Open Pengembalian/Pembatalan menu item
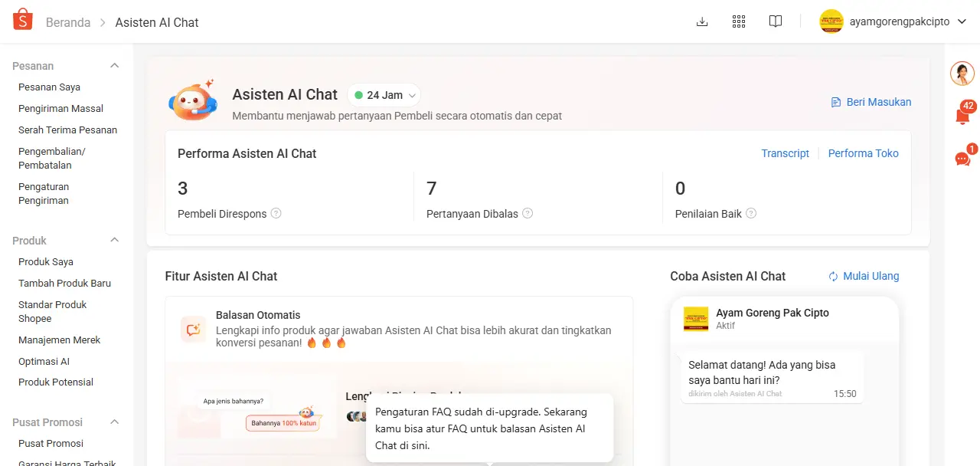This screenshot has height=466, width=980. click(52, 159)
